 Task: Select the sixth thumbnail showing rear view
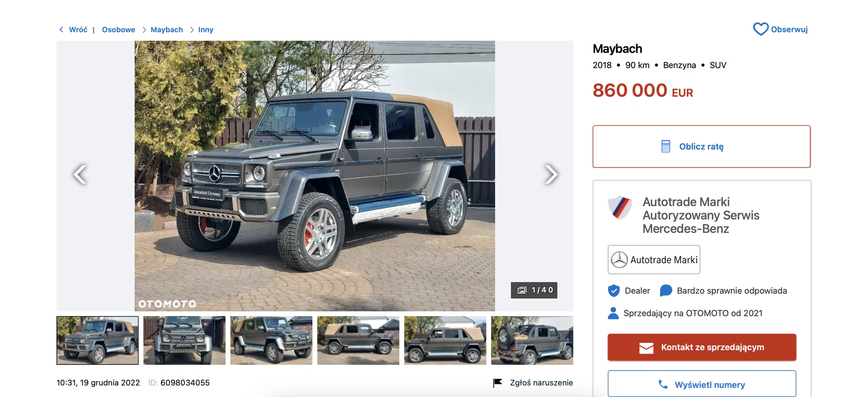click(532, 340)
